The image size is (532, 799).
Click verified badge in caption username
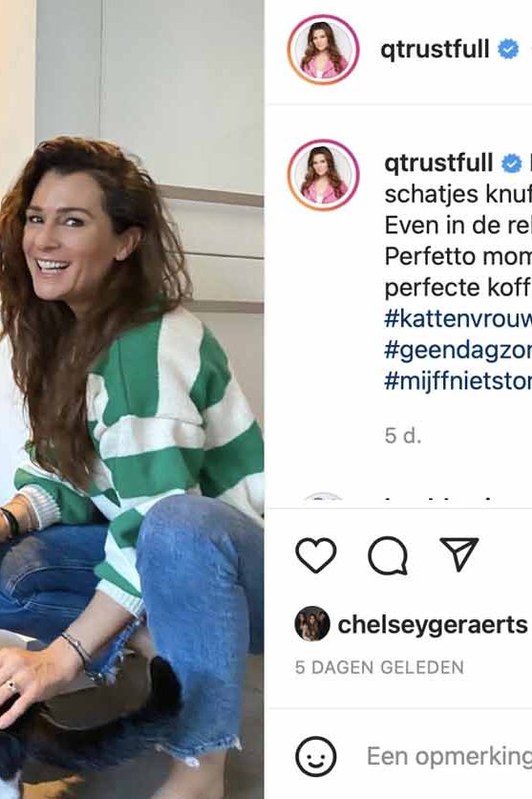pos(511,163)
